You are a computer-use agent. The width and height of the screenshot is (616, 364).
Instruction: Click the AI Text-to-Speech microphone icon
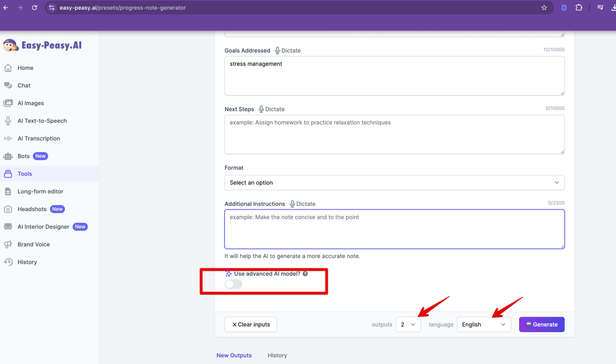point(8,121)
